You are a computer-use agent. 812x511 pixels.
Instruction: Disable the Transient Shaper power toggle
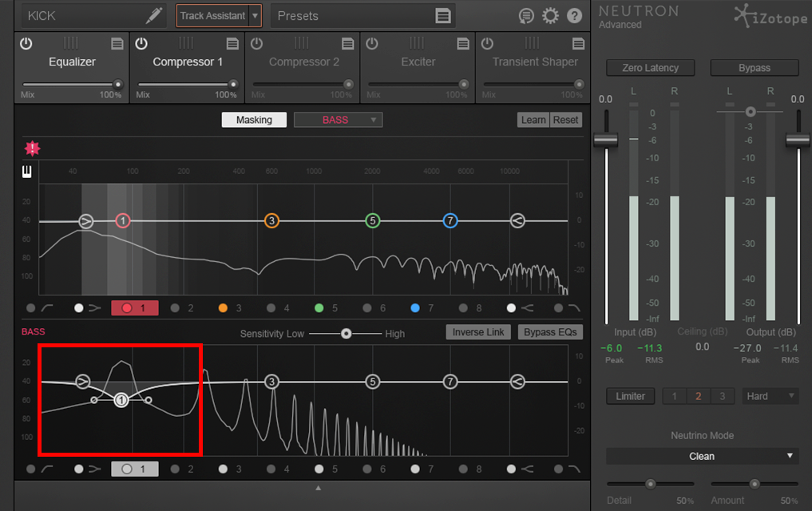[x=486, y=44]
